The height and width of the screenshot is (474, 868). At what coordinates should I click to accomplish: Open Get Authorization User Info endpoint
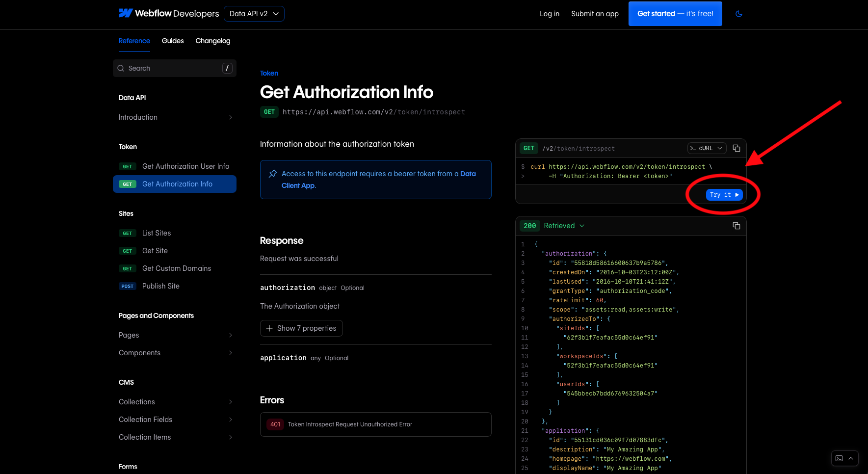click(x=175, y=166)
